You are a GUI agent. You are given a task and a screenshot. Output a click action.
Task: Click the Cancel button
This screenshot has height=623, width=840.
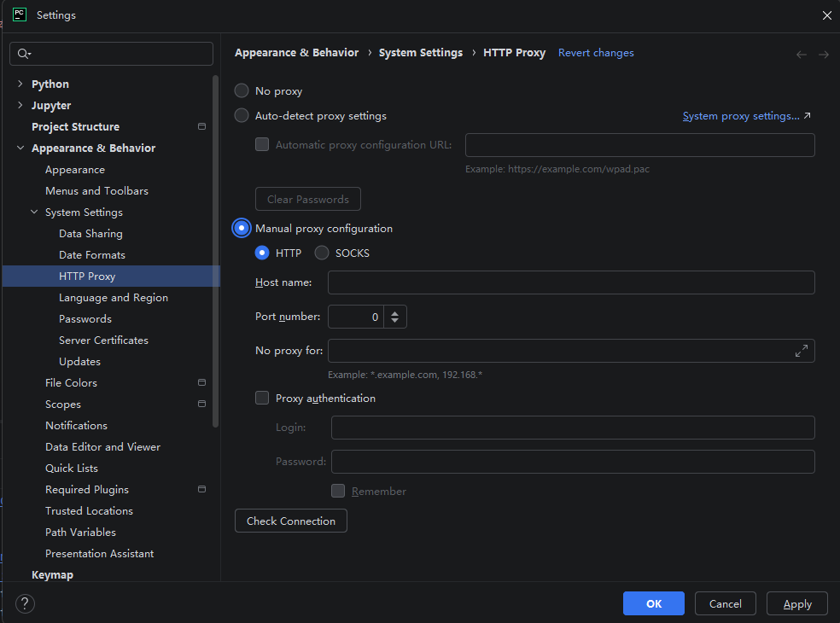tap(726, 603)
